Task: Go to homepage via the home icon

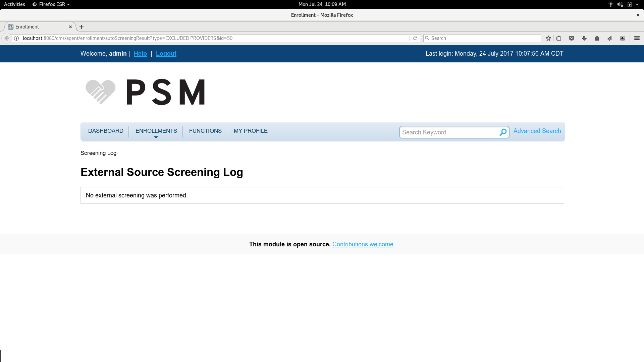Action: 597,38
